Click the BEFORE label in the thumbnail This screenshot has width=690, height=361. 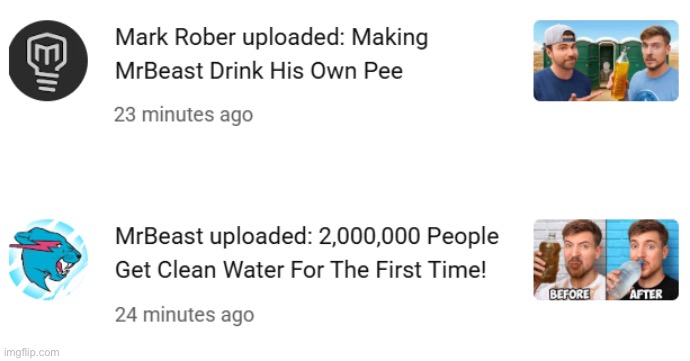569,294
